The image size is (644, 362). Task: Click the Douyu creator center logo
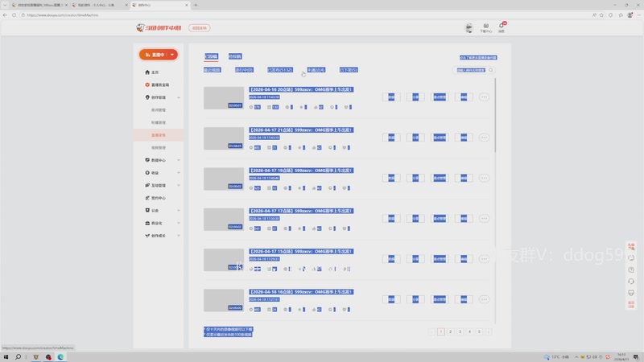pyautogui.click(x=159, y=28)
